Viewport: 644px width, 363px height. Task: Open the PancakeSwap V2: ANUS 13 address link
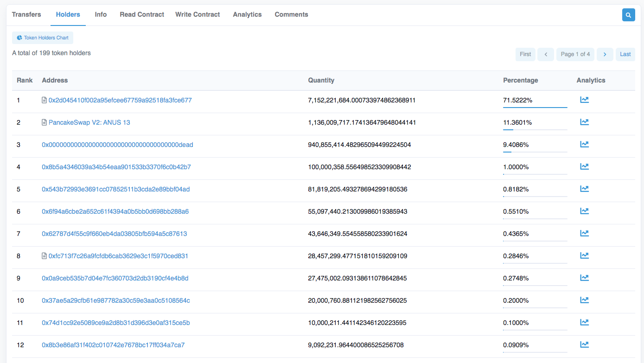(89, 122)
